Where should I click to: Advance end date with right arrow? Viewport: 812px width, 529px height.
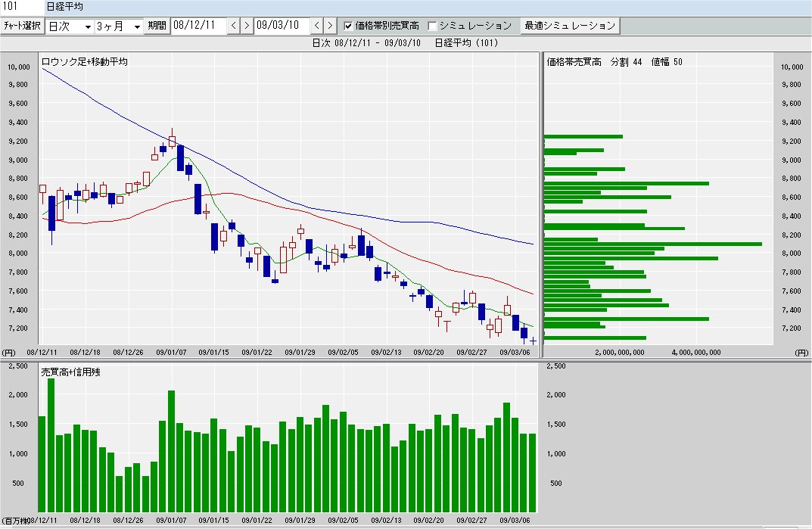coord(329,26)
